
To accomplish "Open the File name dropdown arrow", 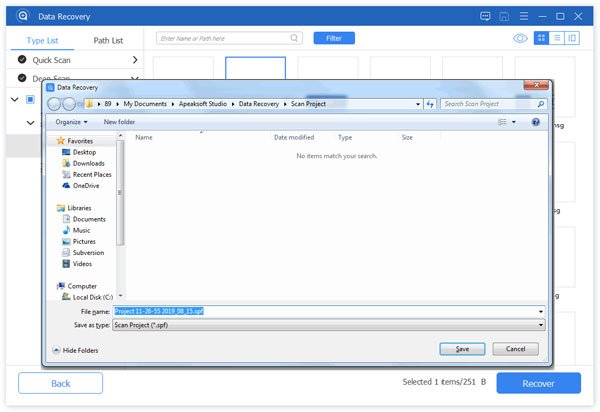I will pos(541,312).
